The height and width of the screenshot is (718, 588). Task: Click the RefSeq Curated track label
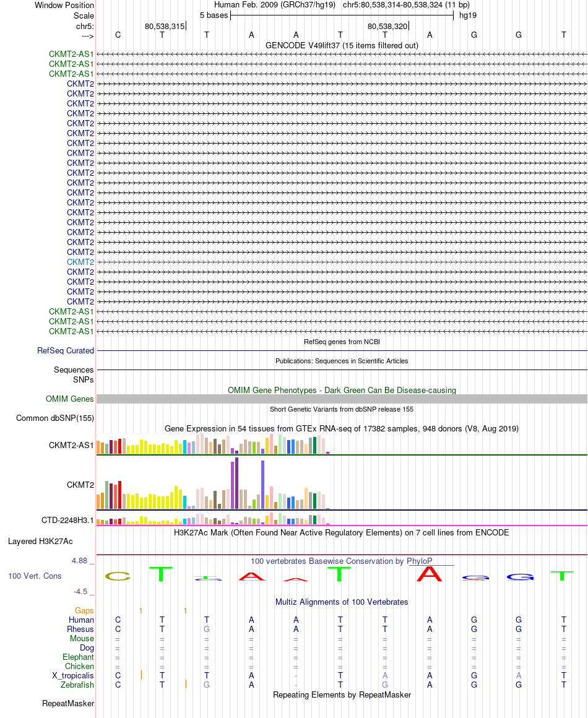[66, 350]
